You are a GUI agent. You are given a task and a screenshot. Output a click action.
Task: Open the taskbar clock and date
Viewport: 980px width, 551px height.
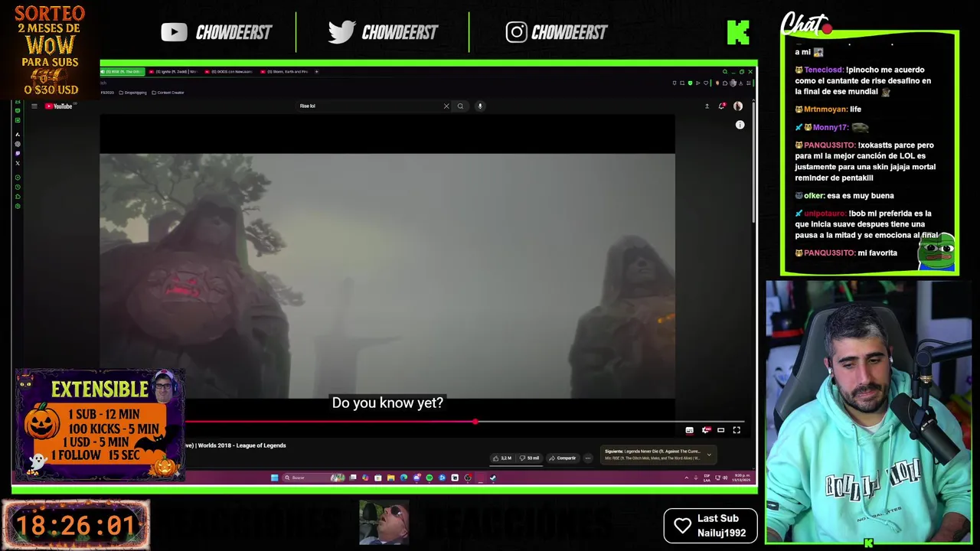(741, 478)
